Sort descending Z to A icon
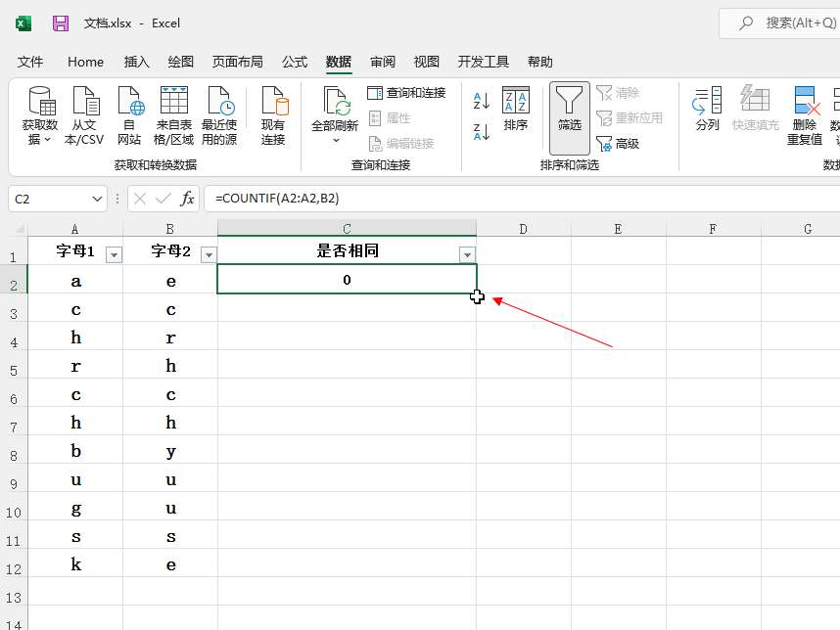 pyautogui.click(x=481, y=131)
